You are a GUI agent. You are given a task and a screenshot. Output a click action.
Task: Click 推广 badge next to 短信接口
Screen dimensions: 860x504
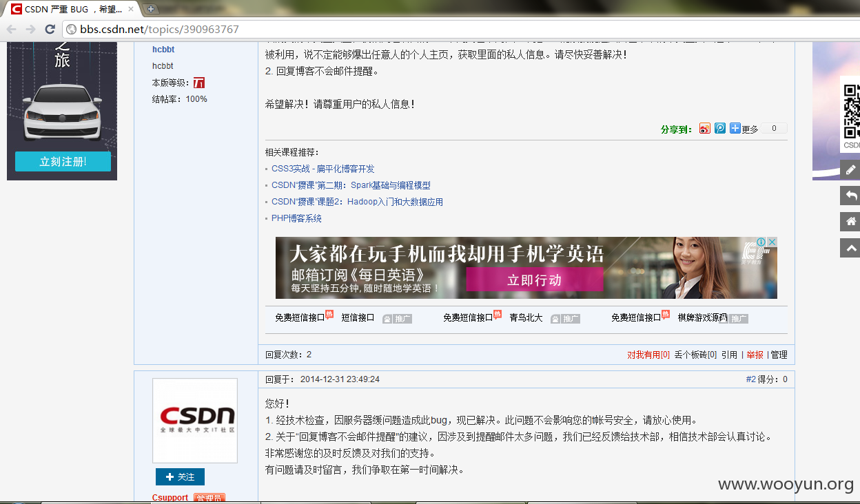coord(398,319)
